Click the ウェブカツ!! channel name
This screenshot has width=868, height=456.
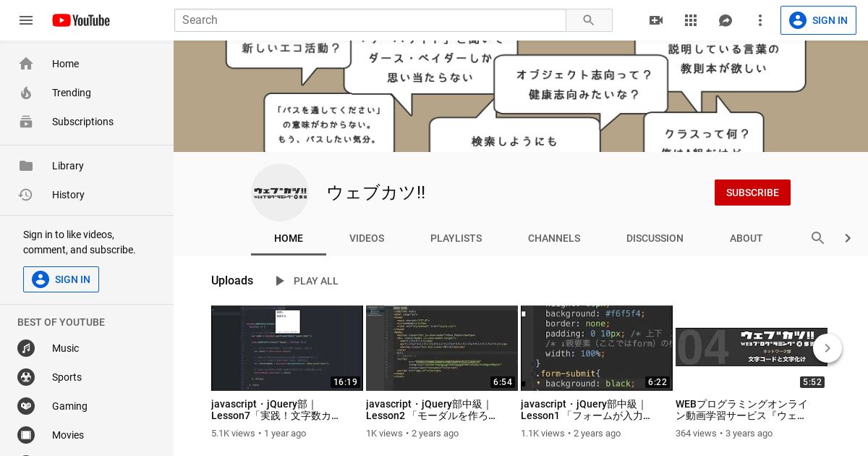[376, 193]
